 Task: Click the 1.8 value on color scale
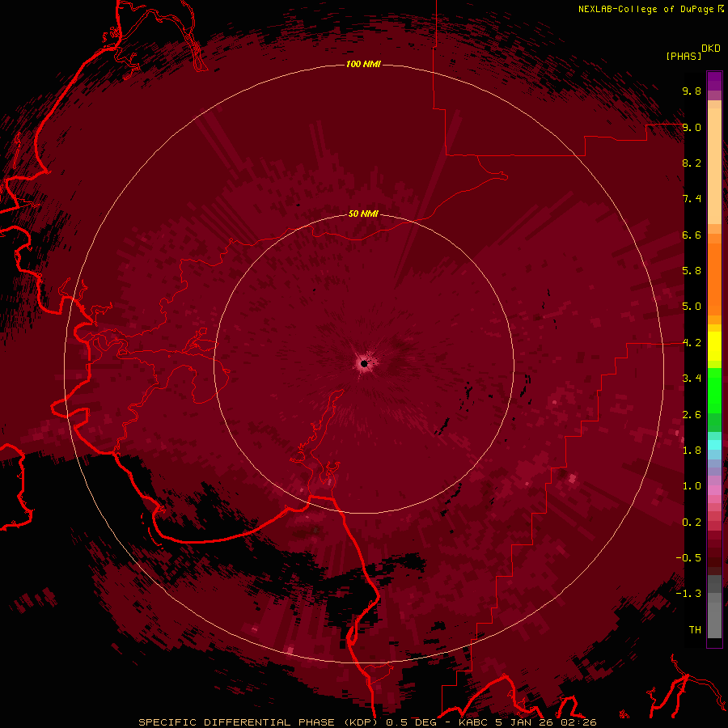click(x=692, y=451)
